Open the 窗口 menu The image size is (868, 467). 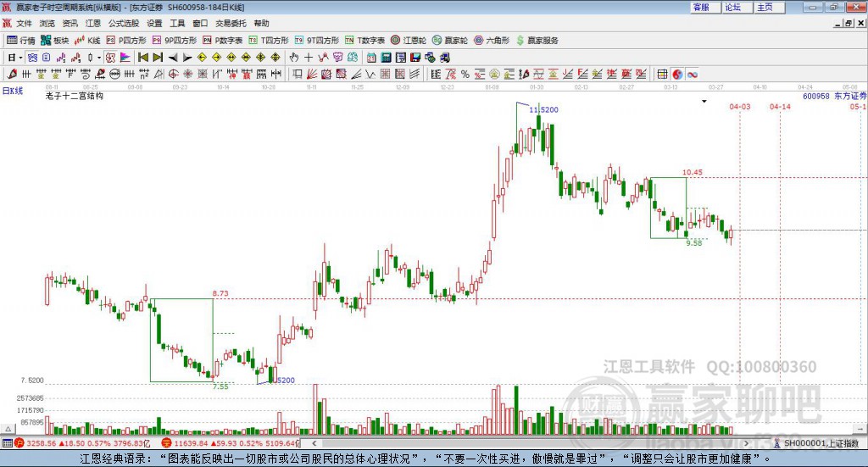pyautogui.click(x=200, y=23)
